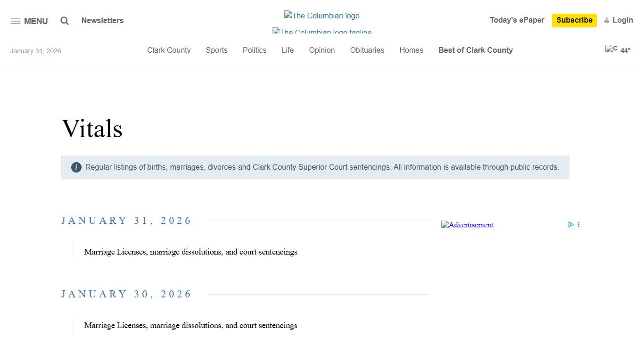Image resolution: width=644 pixels, height=362 pixels.
Task: Open the hamburger MENU icon
Action: pyautogui.click(x=16, y=21)
